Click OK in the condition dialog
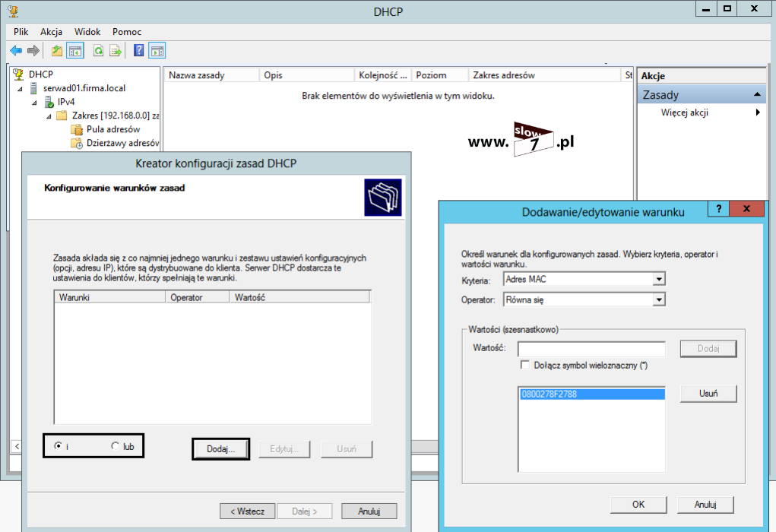776x532 pixels. click(638, 504)
